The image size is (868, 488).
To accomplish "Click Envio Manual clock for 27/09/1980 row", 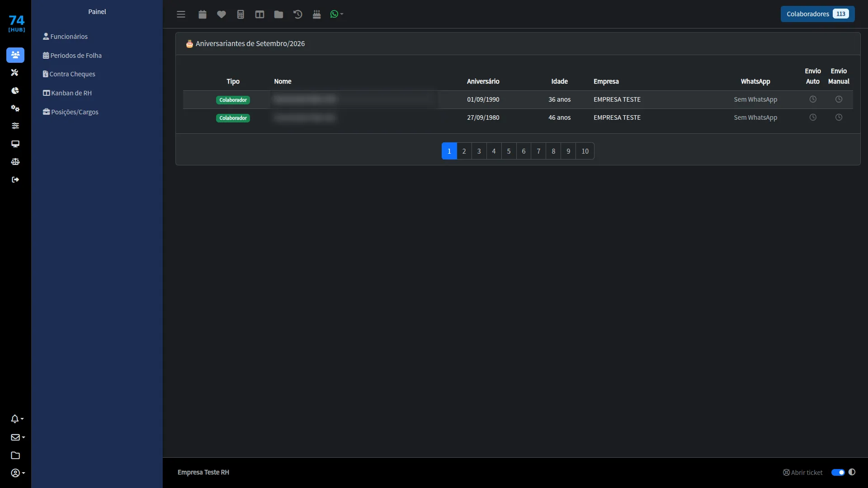I will (x=839, y=117).
